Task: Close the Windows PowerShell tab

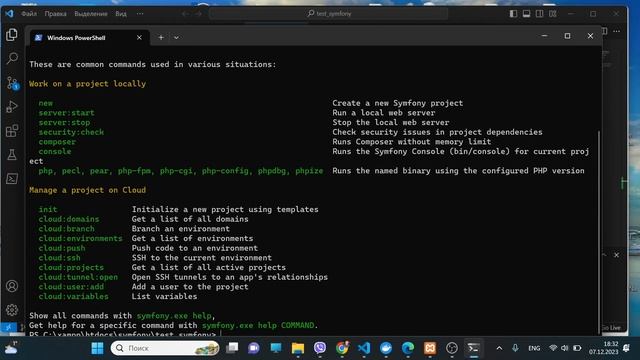Action: tap(139, 38)
